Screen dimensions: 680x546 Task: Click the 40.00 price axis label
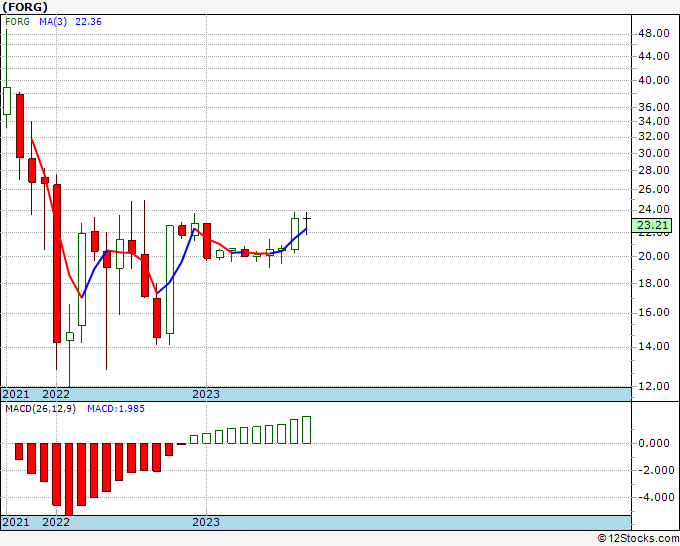(654, 80)
